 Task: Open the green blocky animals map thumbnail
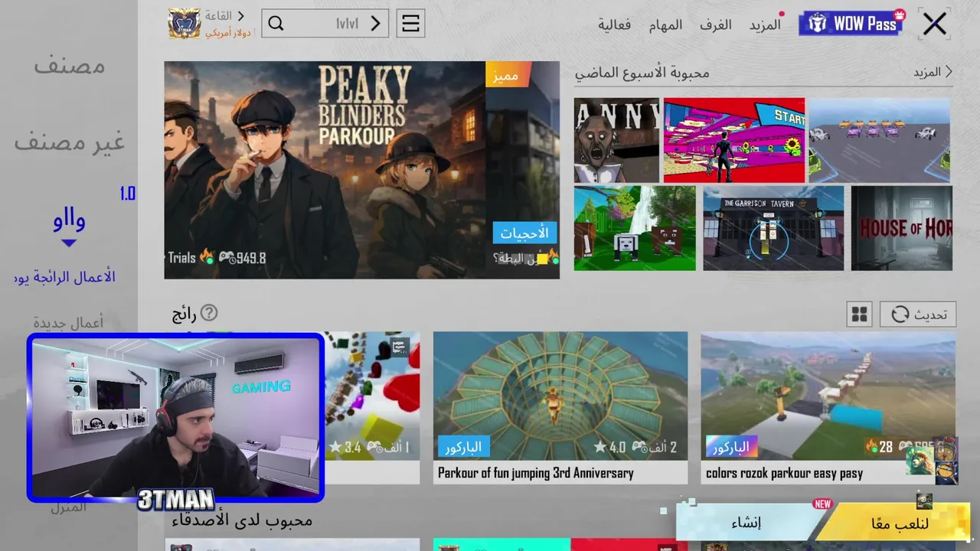coord(635,228)
